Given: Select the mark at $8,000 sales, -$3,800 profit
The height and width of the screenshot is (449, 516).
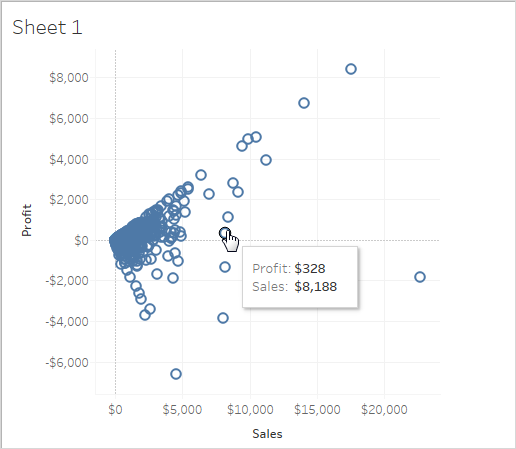Looking at the screenshot, I should (x=223, y=318).
